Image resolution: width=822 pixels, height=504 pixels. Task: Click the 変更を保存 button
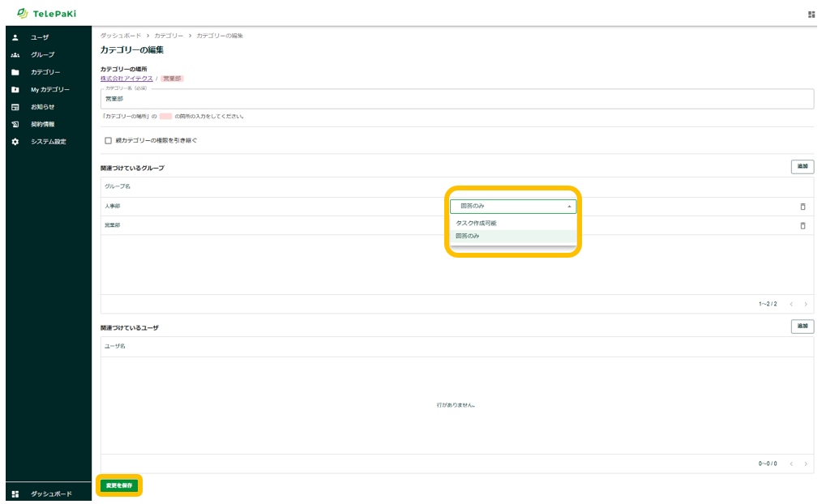tap(119, 485)
